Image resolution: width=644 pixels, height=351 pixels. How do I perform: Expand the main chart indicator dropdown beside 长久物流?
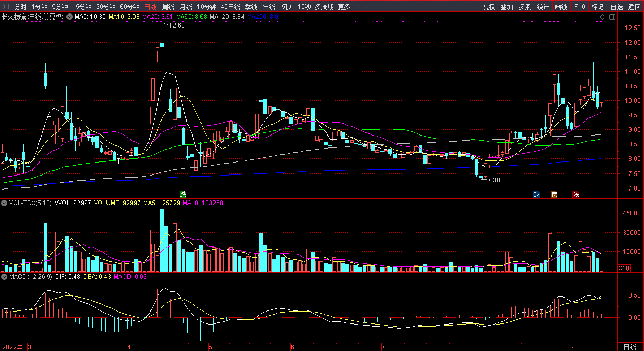click(69, 17)
